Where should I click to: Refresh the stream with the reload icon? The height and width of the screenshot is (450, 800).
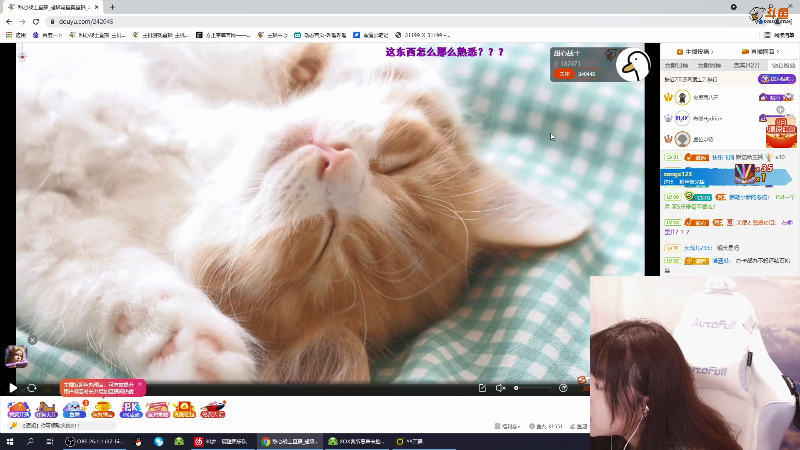pos(32,388)
